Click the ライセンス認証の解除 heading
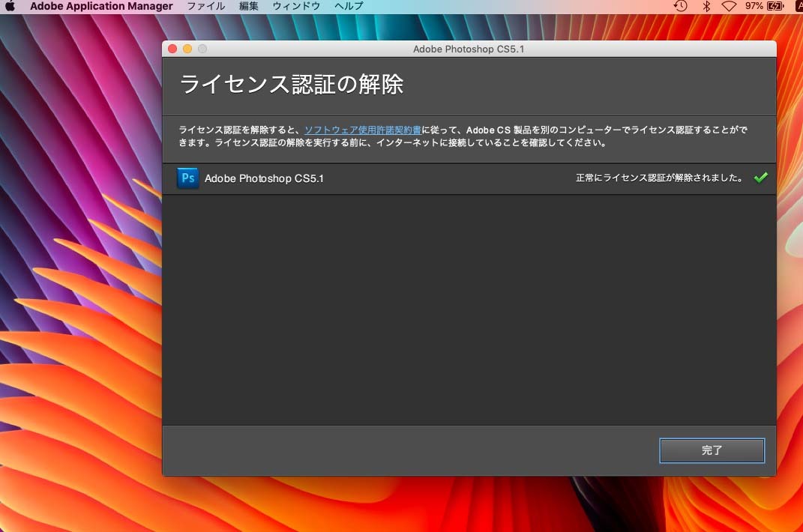Viewport: 803px width, 532px height. click(292, 85)
